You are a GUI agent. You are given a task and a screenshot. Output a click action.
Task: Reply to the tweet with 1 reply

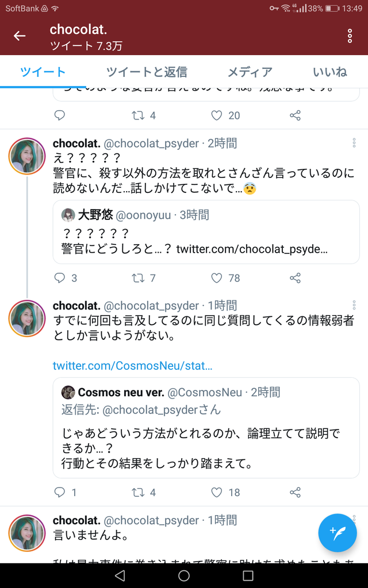60,492
